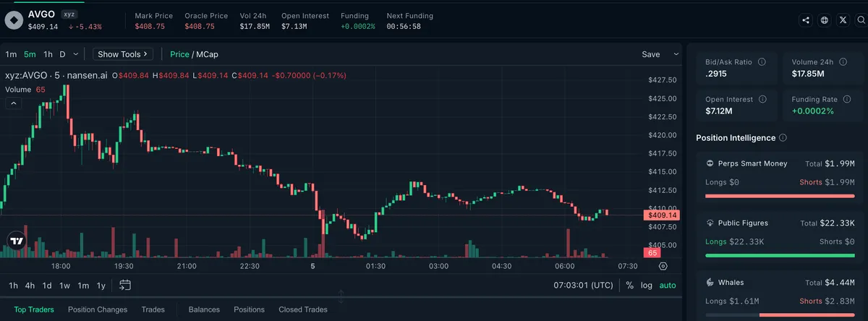
Task: Click Position Intelligence info icon
Action: coord(783,137)
